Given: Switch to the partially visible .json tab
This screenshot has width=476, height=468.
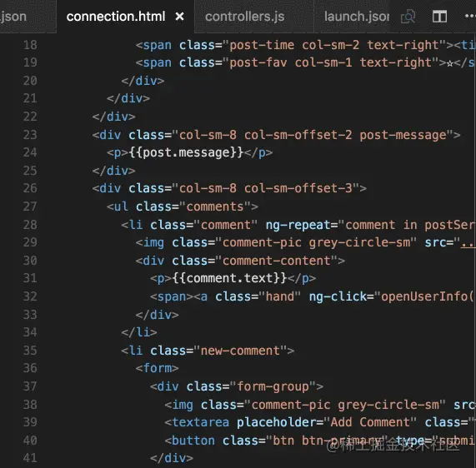Looking at the screenshot, I should pos(13,17).
